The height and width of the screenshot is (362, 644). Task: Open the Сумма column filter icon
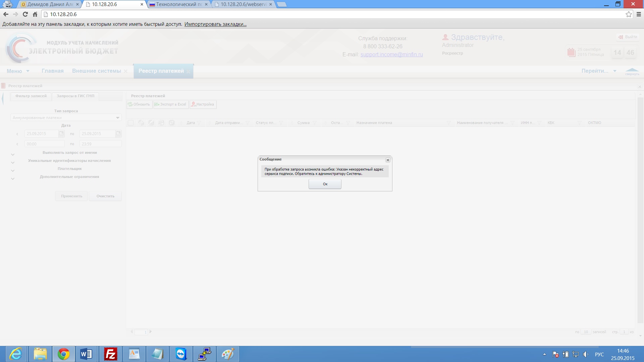pos(314,123)
